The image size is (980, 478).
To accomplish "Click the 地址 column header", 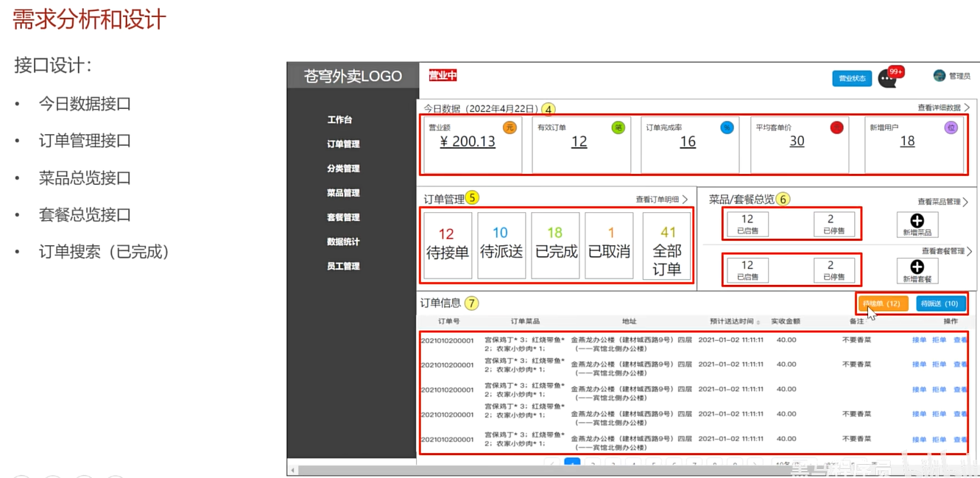I will pyautogui.click(x=629, y=322).
